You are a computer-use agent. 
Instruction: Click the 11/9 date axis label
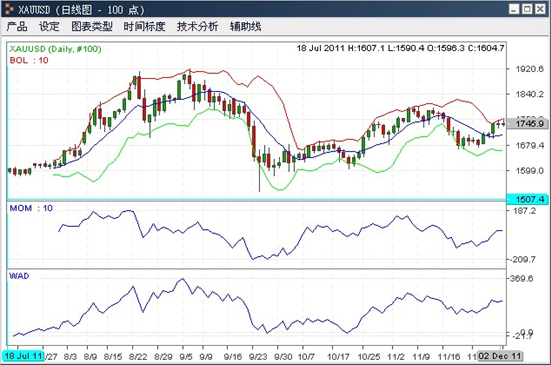[x=421, y=357]
